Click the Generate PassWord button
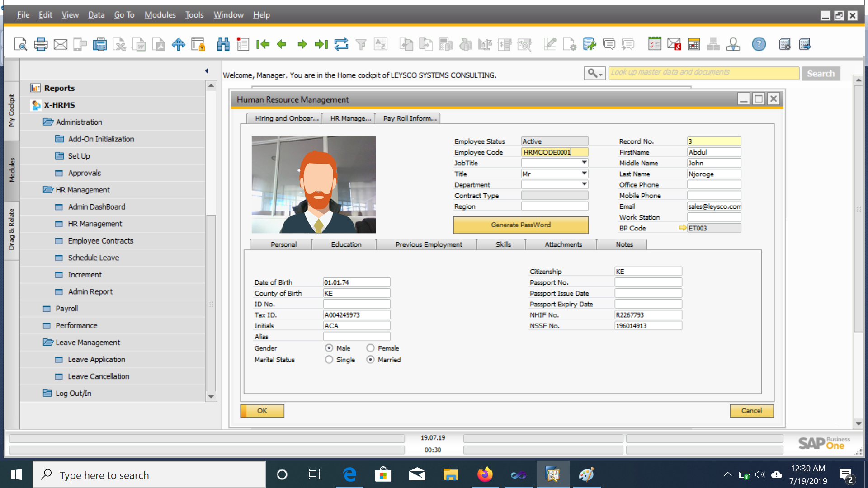 click(x=521, y=225)
